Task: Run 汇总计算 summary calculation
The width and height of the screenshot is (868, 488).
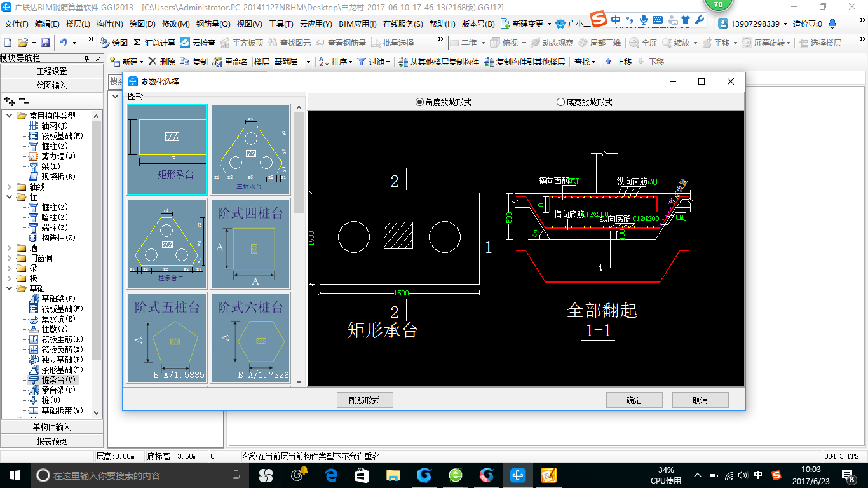Action: pos(154,43)
